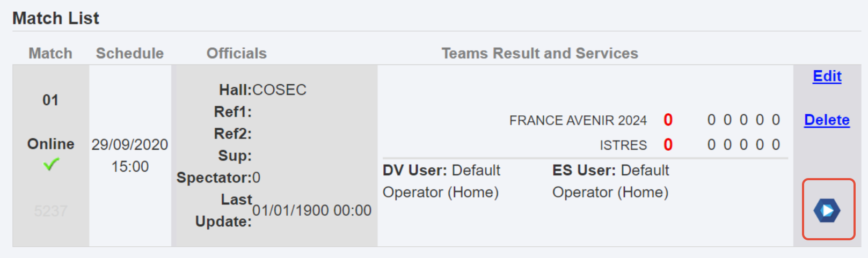Click the 15:00 match time
Viewport: 868px width, 258px height.
pos(130,167)
